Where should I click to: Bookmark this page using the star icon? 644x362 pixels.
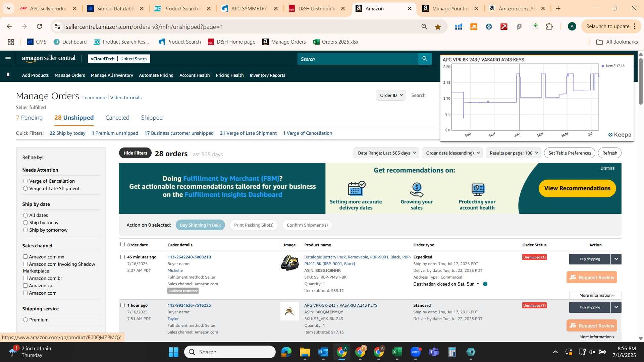click(x=438, y=27)
